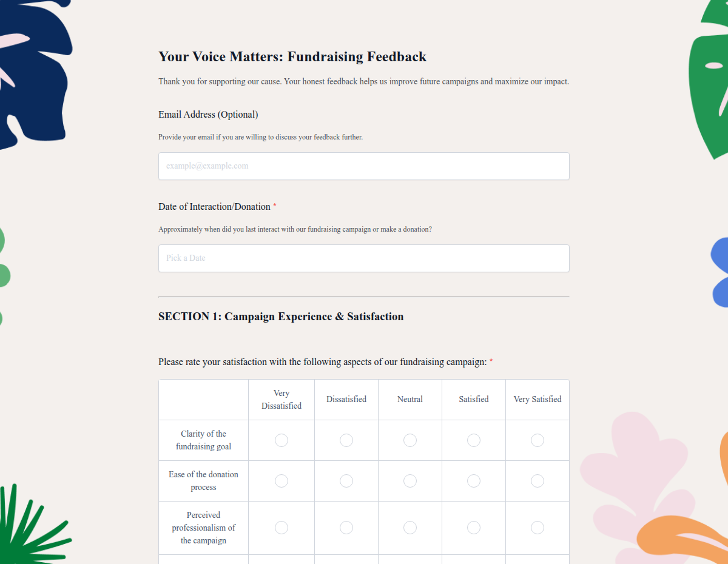Select Satisfied for perceived professionalism
Viewport: 728px width, 564px height.
point(473,527)
